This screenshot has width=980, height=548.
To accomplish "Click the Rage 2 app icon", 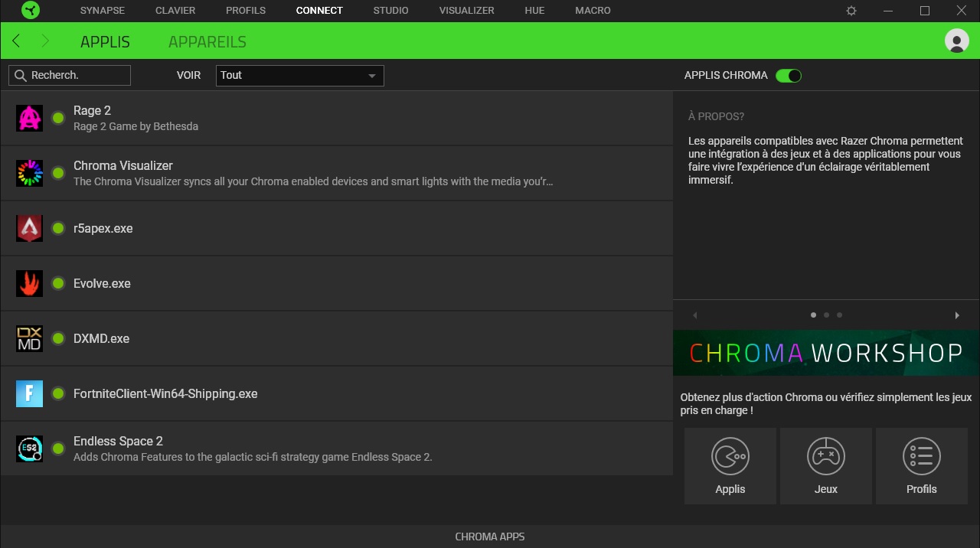I will 29,118.
